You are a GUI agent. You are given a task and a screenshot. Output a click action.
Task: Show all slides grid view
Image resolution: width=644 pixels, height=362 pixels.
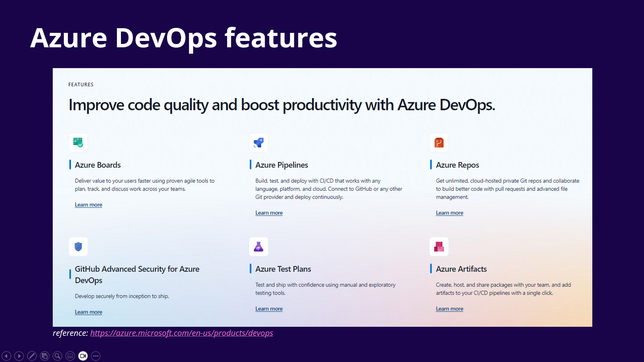[45, 356]
